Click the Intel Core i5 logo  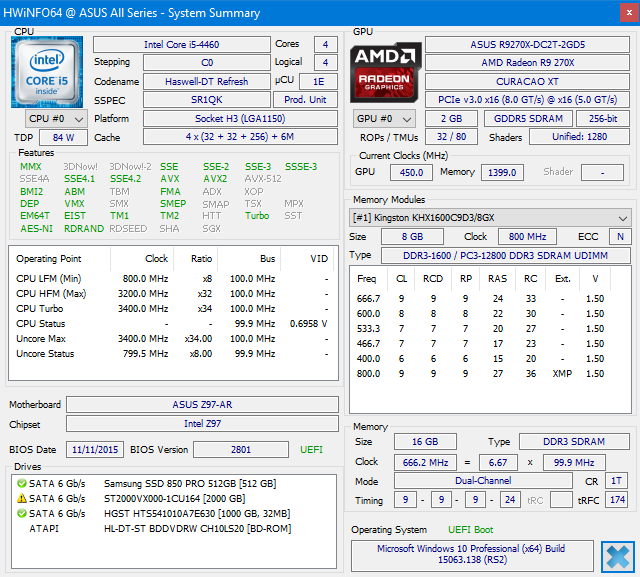click(47, 72)
